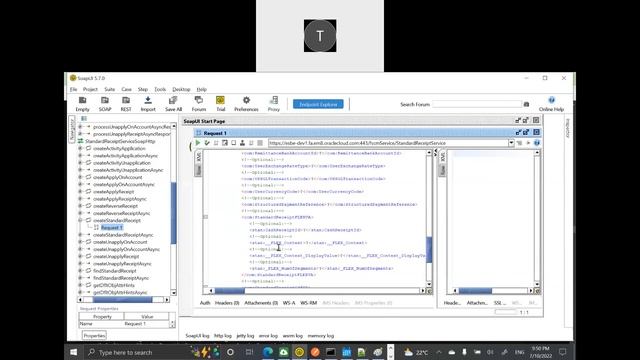Click the Task View taskbar icon
The width and height of the screenshot is (640, 360).
[249, 352]
